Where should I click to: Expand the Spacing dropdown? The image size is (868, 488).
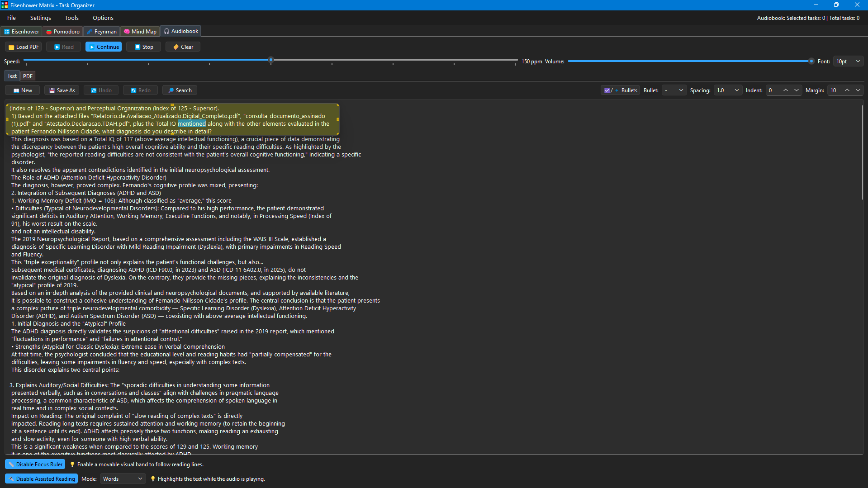click(727, 90)
